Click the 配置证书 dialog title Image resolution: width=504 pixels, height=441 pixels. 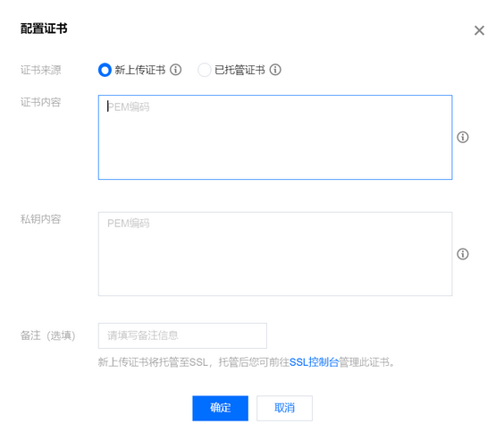pos(44,29)
